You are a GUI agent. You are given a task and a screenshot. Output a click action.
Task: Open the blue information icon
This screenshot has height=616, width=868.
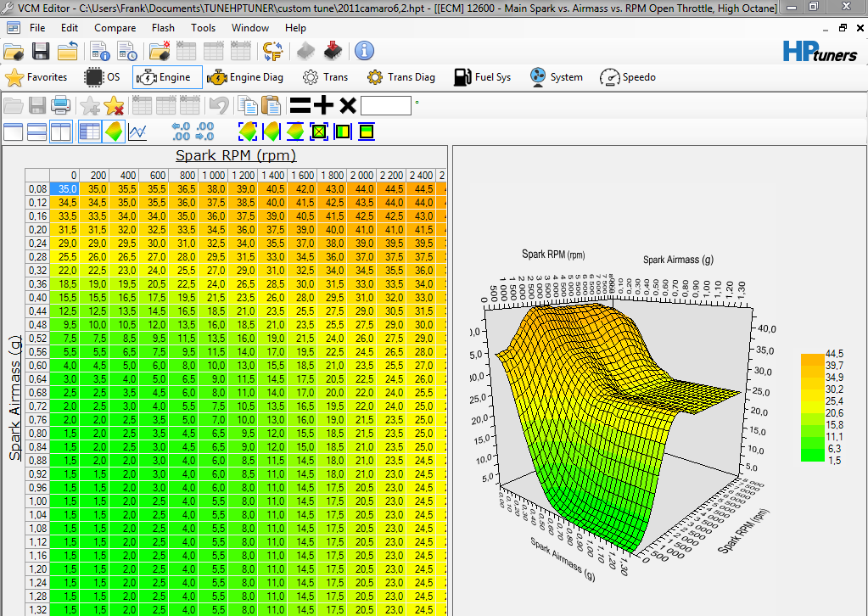click(x=364, y=51)
